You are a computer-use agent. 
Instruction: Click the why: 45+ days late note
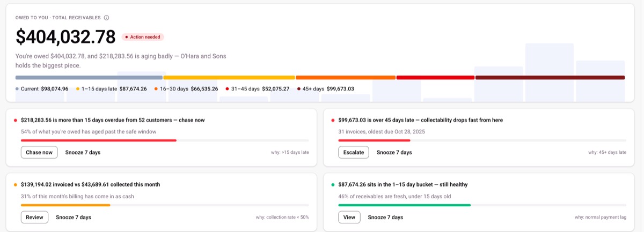(x=607, y=152)
